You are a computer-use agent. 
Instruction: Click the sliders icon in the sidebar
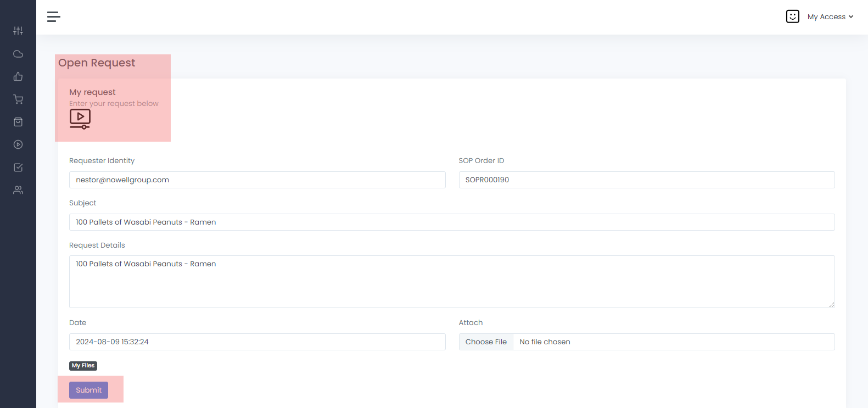(x=18, y=31)
